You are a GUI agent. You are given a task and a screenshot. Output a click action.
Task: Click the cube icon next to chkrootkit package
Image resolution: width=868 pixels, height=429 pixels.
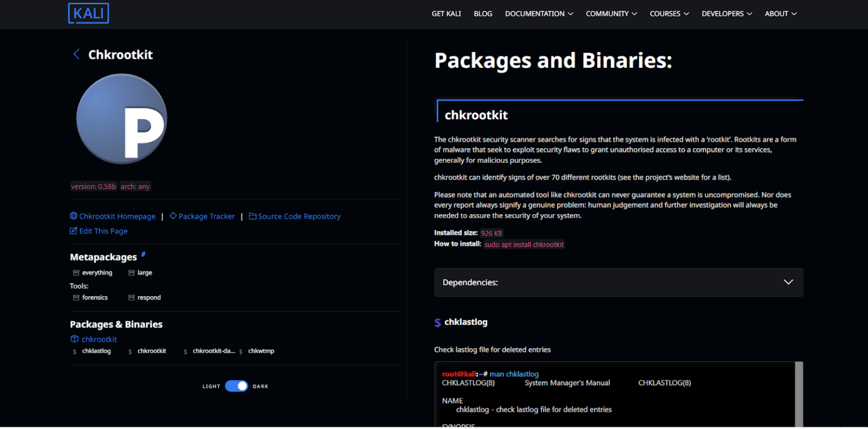click(x=75, y=339)
